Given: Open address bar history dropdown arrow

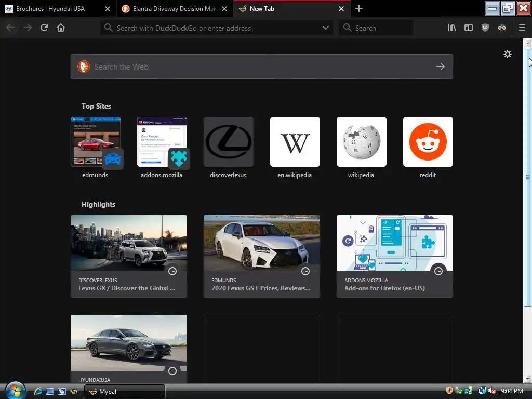Looking at the screenshot, I should tap(326, 28).
